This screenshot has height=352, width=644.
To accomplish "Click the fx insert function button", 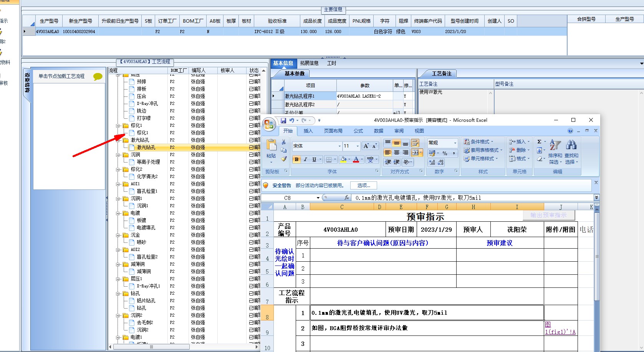I will click(x=347, y=198).
